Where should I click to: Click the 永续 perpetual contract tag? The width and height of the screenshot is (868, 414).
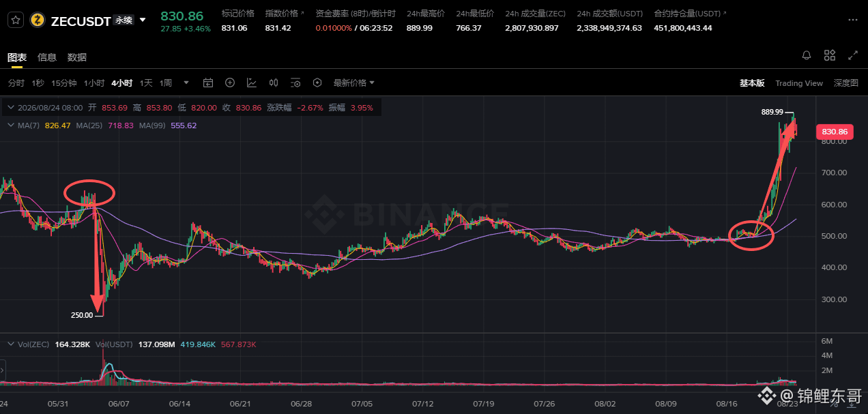coord(124,20)
